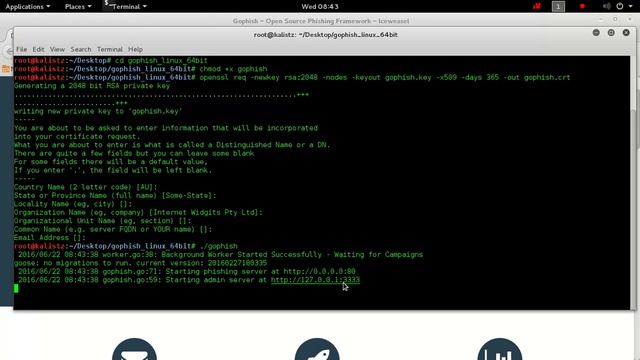Screen dimensions: 640x360
Task: Click the 'chmod +x gophish' command text
Action: click(233, 69)
